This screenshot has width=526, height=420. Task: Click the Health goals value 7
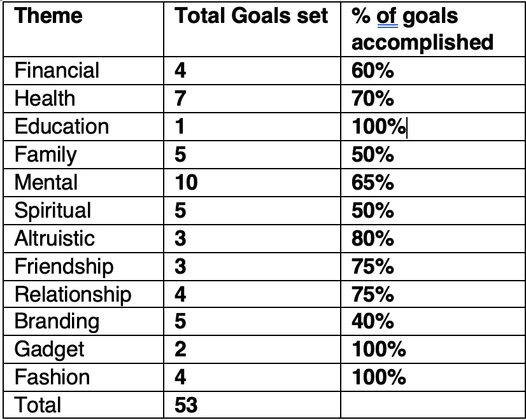tap(180, 99)
